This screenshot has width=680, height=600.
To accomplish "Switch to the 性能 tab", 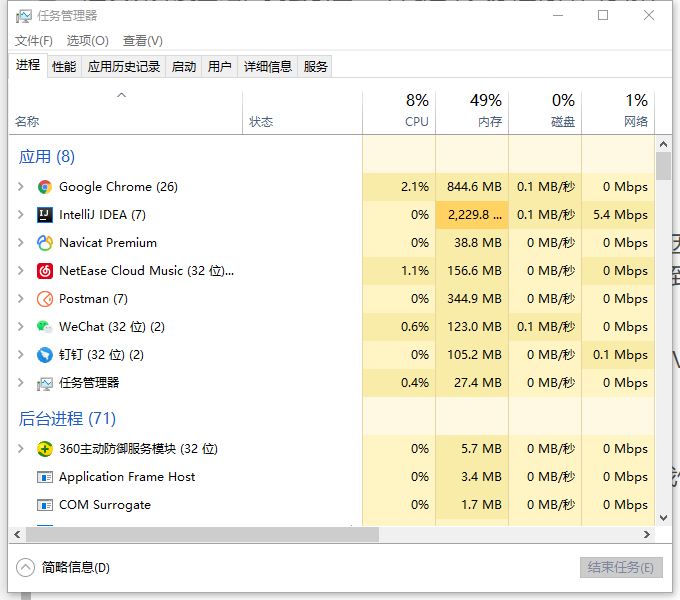I will (x=64, y=67).
